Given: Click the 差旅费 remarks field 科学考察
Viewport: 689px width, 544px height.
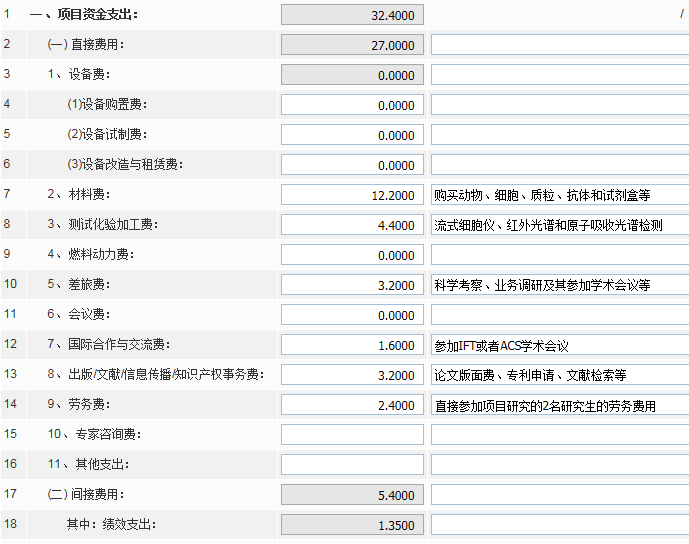Looking at the screenshot, I should (560, 285).
